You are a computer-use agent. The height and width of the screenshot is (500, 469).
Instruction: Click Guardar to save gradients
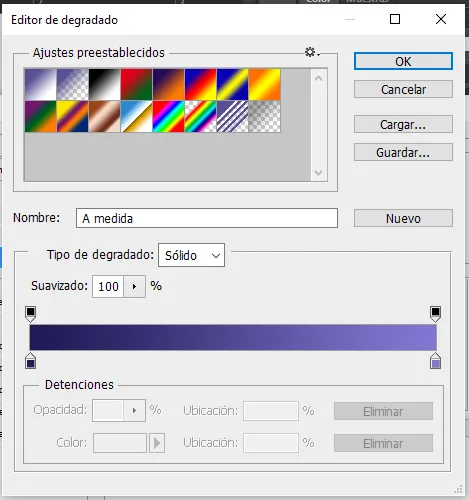point(403,152)
